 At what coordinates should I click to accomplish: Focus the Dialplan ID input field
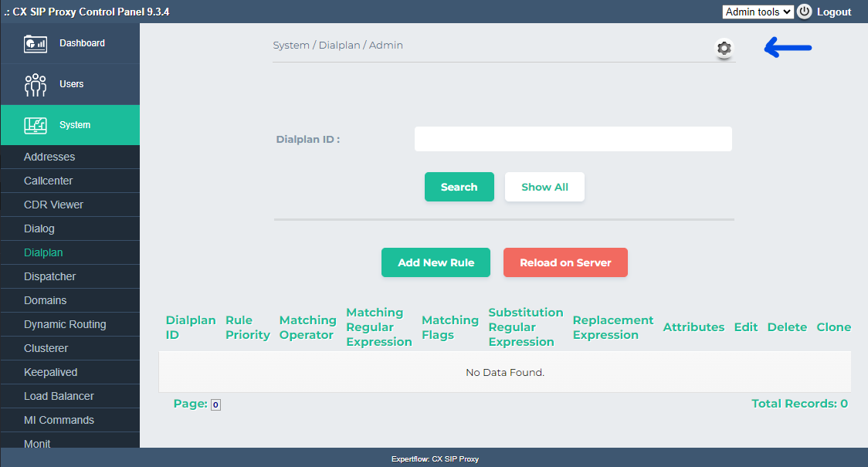(x=573, y=140)
